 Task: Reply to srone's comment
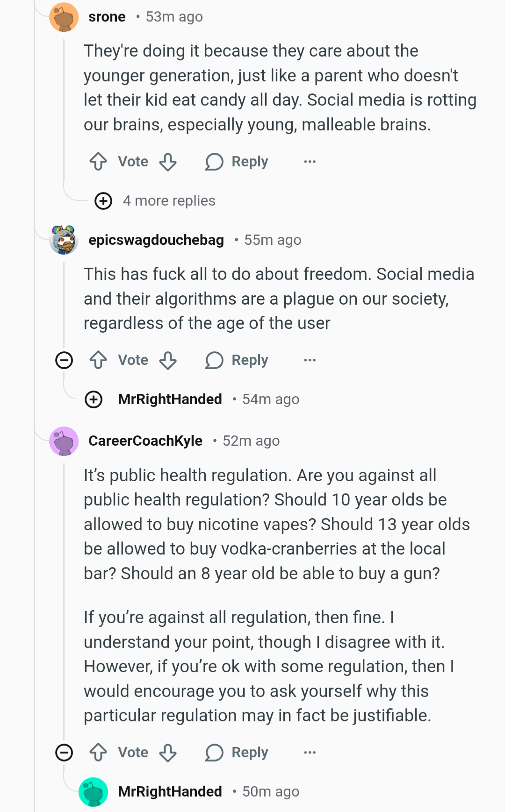pyautogui.click(x=237, y=162)
